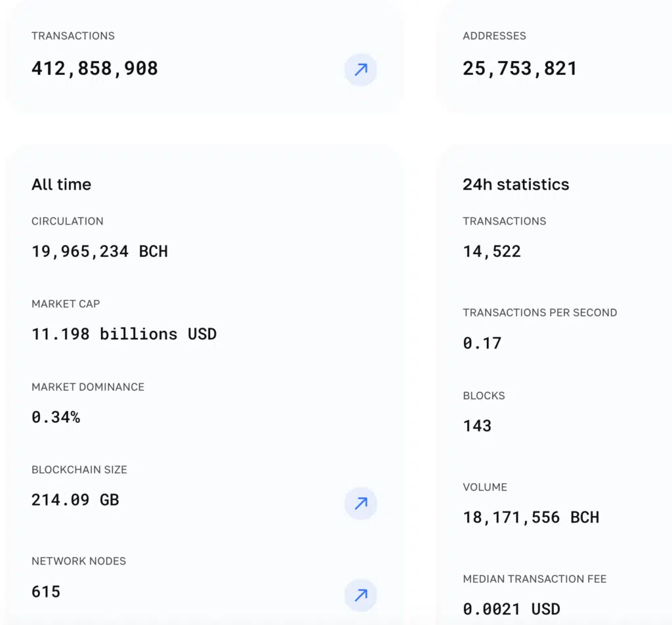672x625 pixels.
Task: Open the Transactions chart arrow icon
Action: (360, 70)
